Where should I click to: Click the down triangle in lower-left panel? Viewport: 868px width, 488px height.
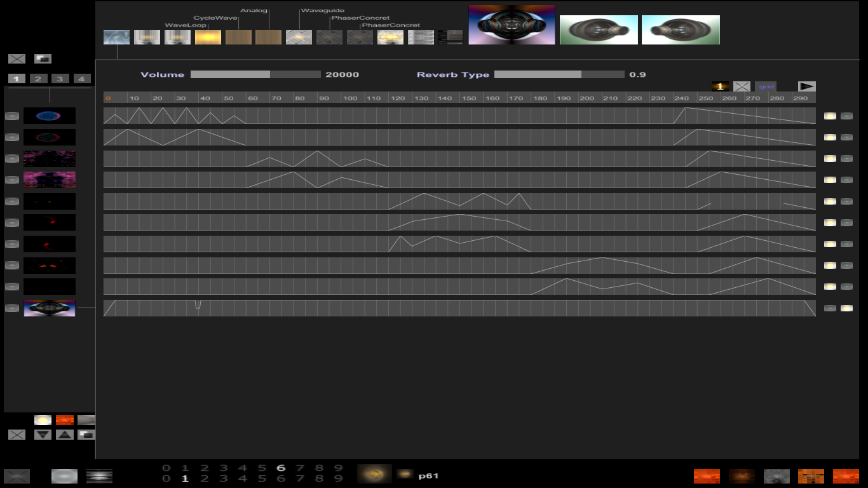[x=43, y=435]
